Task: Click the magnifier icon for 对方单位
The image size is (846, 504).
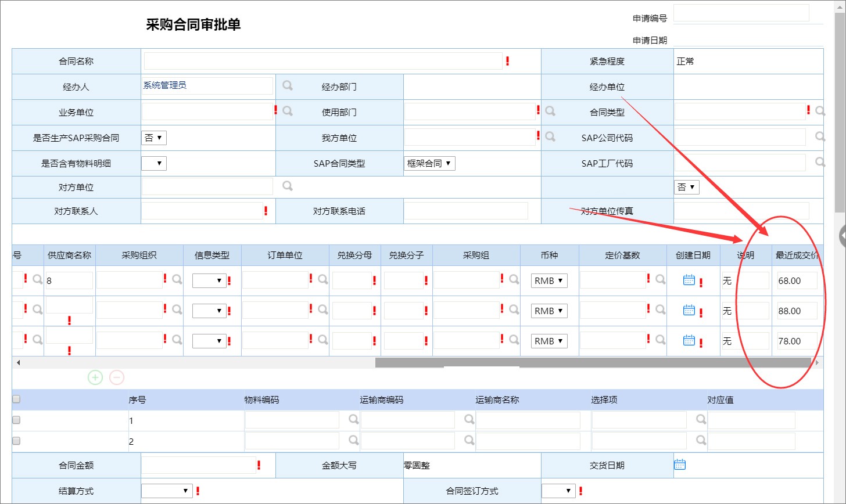Action: (x=288, y=186)
